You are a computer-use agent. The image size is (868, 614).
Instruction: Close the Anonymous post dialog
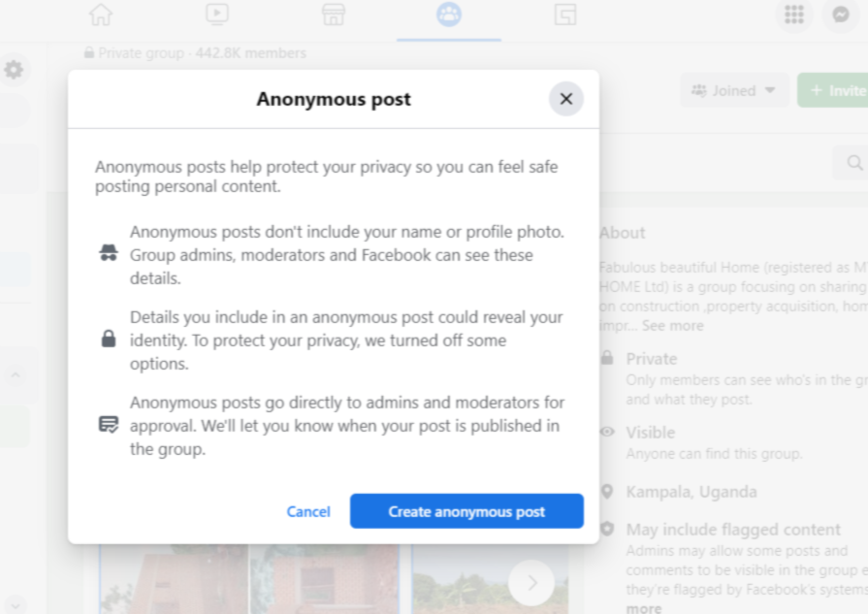pyautogui.click(x=565, y=99)
